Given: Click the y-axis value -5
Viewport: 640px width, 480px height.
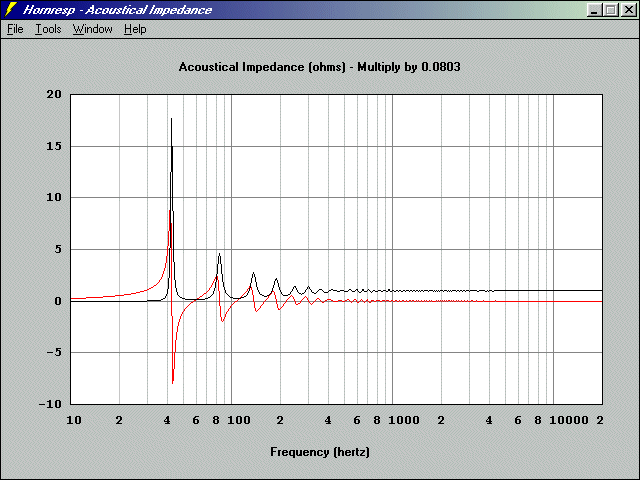Looking at the screenshot, I should (53, 352).
